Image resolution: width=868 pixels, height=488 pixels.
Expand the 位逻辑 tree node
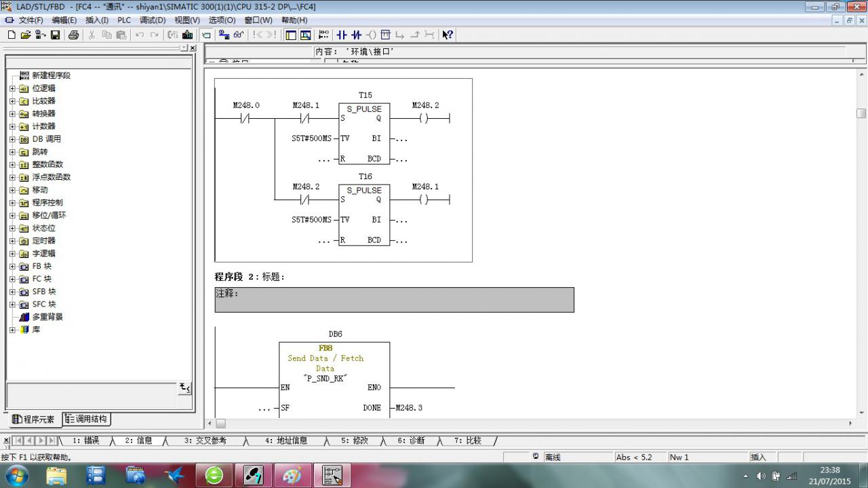12,88
